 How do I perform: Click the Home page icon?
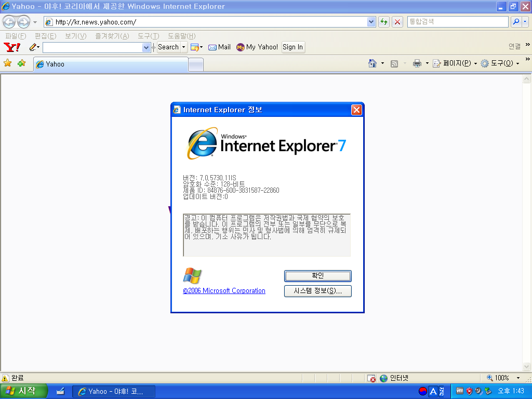[x=373, y=63]
